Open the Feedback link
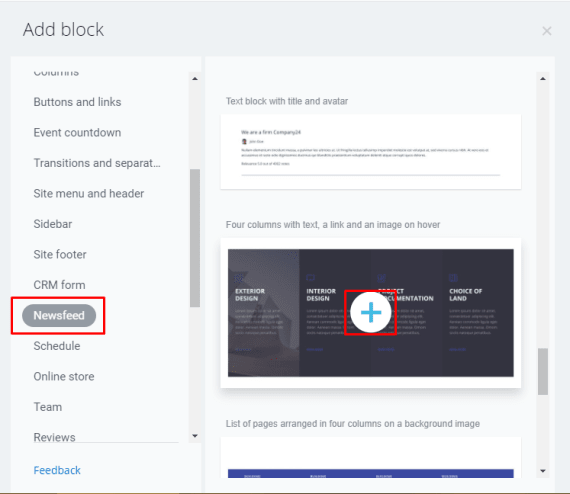 tap(57, 470)
